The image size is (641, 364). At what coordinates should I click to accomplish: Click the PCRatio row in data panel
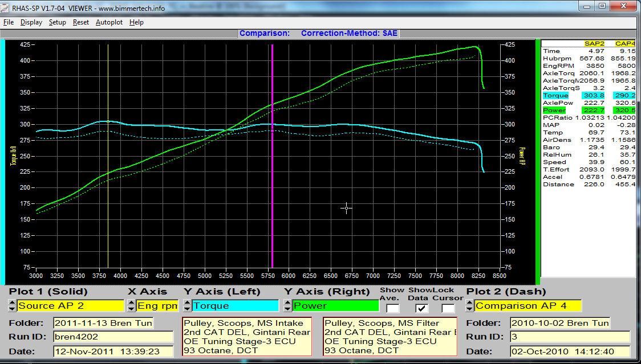(589, 118)
